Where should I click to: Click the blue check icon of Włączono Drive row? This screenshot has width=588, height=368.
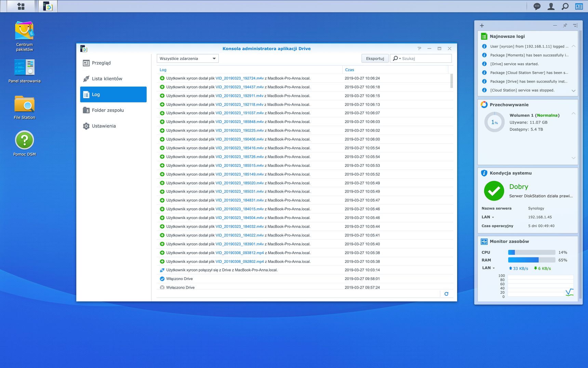coord(162,279)
